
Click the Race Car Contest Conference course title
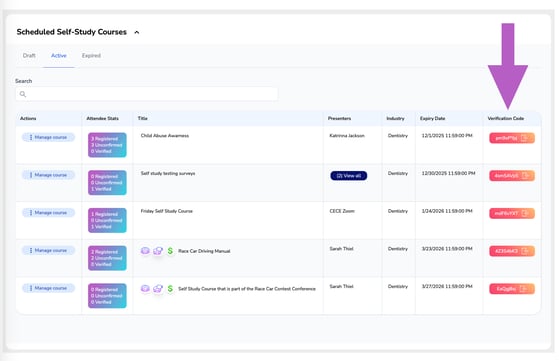(247, 289)
